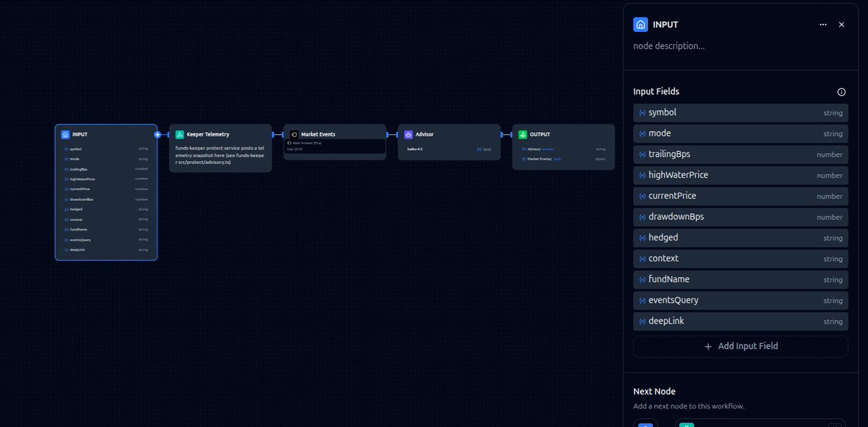Click the variable icon of the hedged field
The width and height of the screenshot is (868, 427).
pos(642,238)
